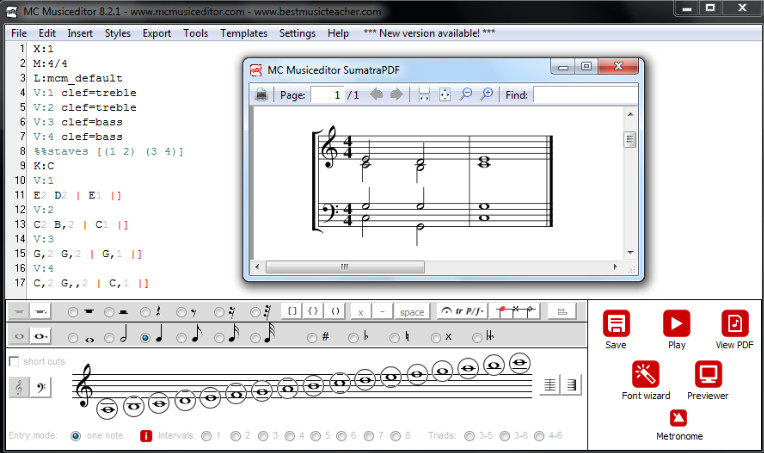The width and height of the screenshot is (764, 453).
Task: Click the dotted whole note button
Action: [40, 336]
